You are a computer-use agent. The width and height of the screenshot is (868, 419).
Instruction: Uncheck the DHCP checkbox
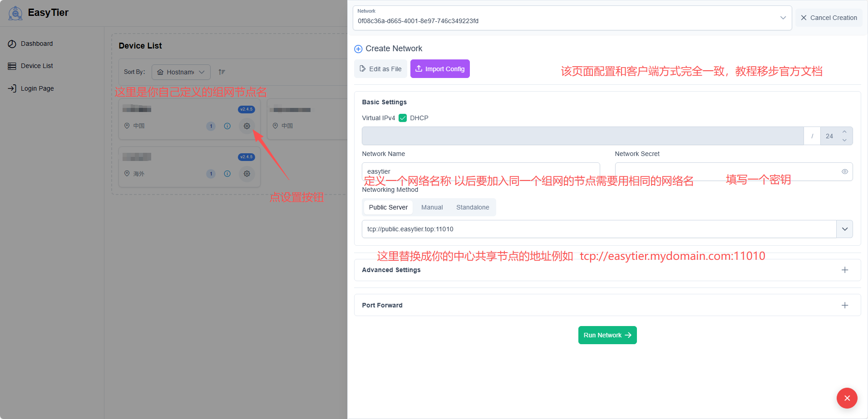pyautogui.click(x=403, y=118)
